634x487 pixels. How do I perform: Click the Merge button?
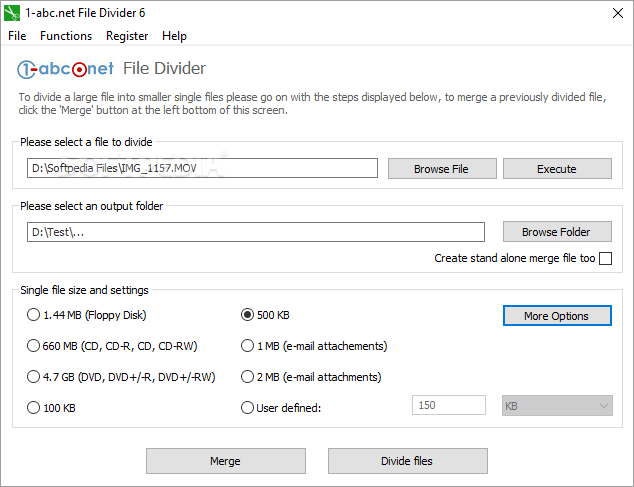click(x=226, y=461)
